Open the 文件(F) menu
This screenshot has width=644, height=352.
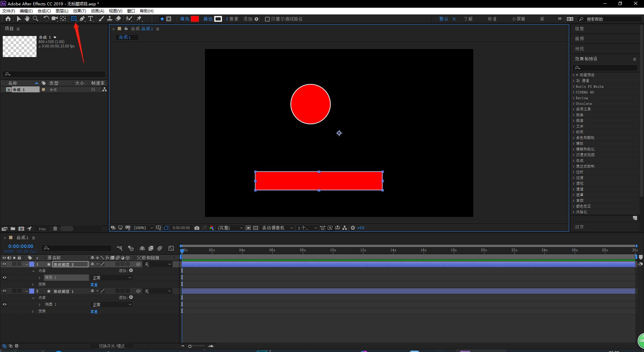(x=9, y=11)
